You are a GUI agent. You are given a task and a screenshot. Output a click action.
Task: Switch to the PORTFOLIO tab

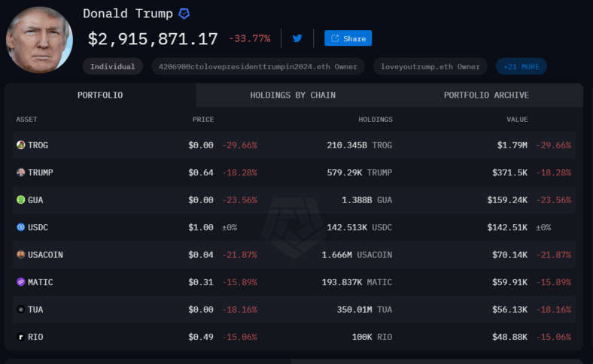[100, 96]
